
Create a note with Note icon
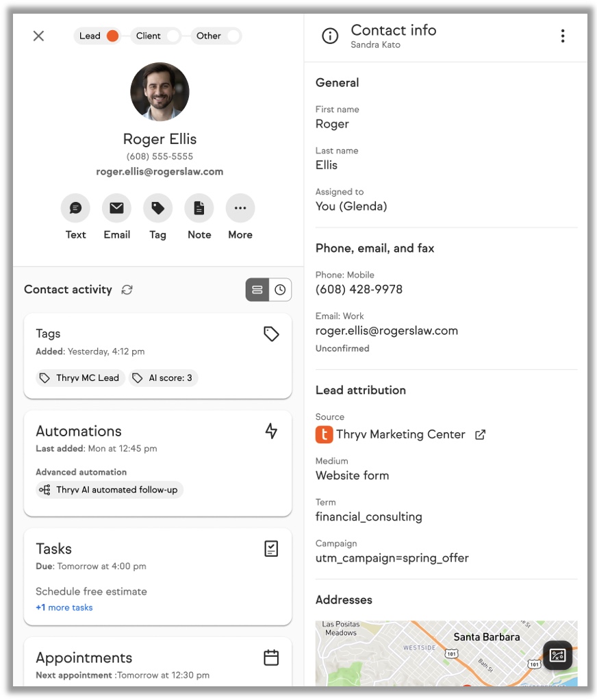pyautogui.click(x=199, y=208)
